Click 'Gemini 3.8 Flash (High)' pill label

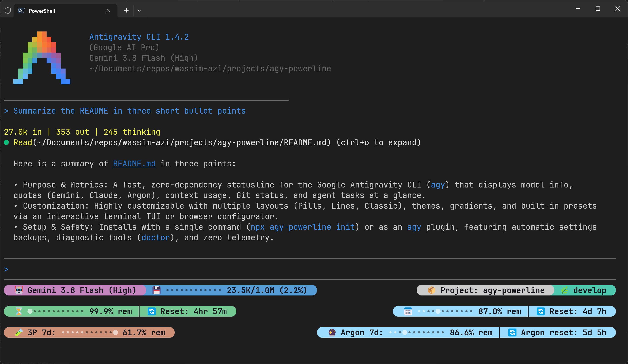pyautogui.click(x=82, y=290)
